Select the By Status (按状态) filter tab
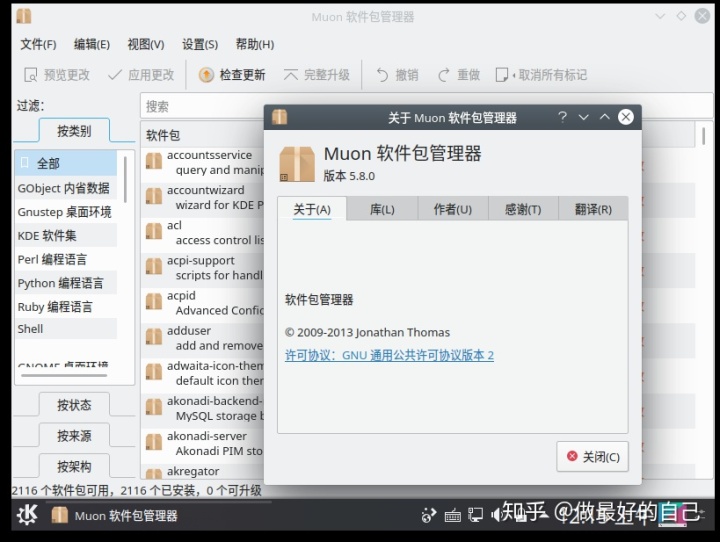Screen dimensions: 720x542 [74, 405]
